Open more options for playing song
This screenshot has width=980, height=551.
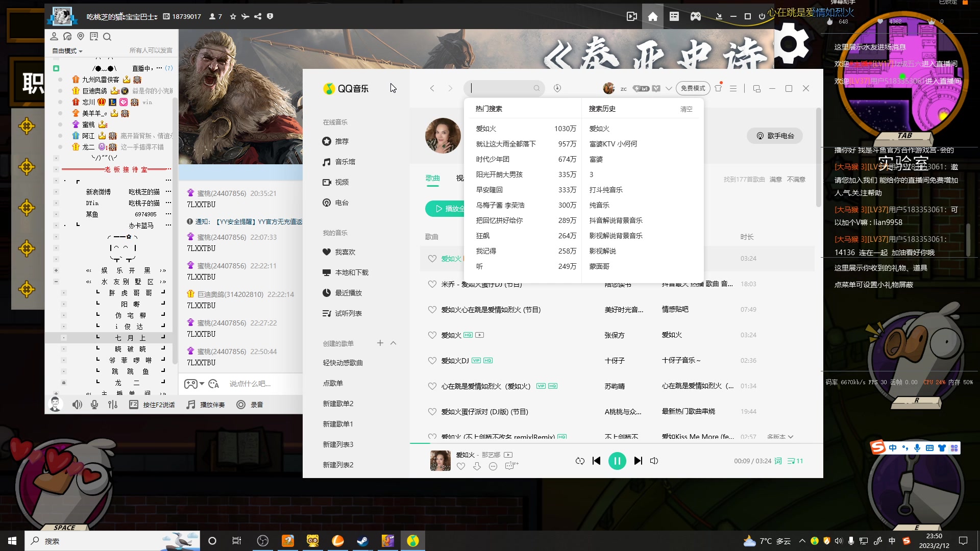point(493,466)
